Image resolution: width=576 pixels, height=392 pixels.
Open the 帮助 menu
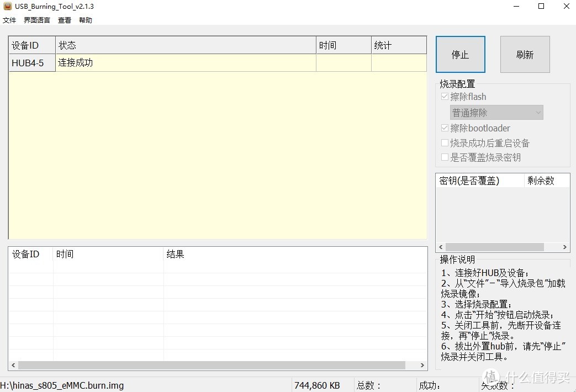point(85,20)
